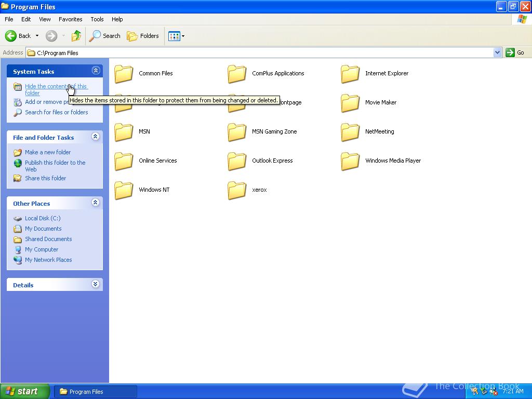Click Publish this folder to the Web
The height and width of the screenshot is (399, 532).
click(x=55, y=166)
